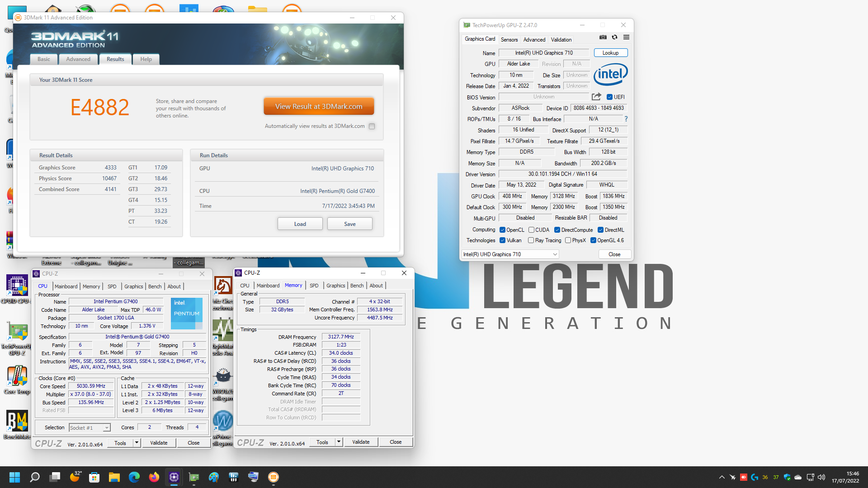Enable automatically view results at 3DMark.com
Viewport: 868px width, 488px height.
coord(372,127)
